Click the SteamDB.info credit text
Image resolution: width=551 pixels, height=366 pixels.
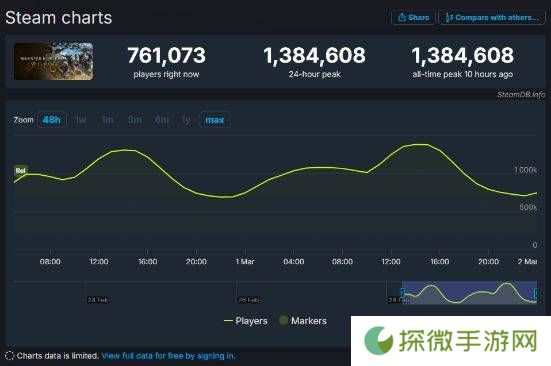click(x=521, y=94)
